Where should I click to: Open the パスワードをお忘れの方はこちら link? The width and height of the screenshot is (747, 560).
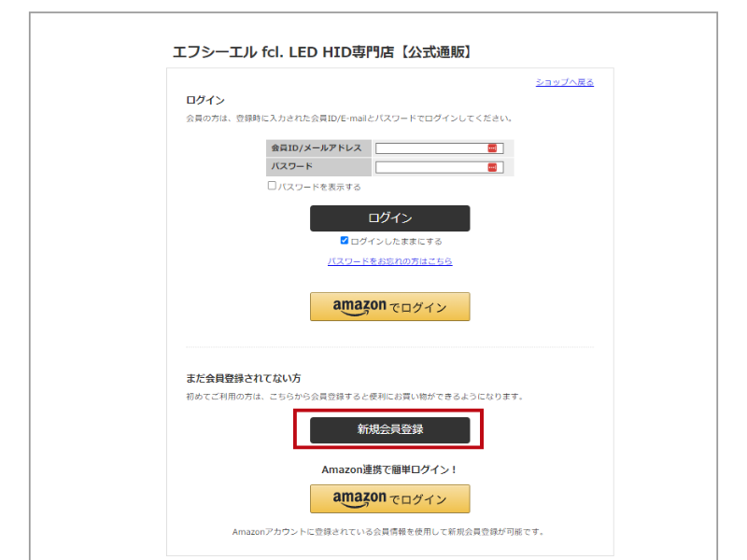389,261
